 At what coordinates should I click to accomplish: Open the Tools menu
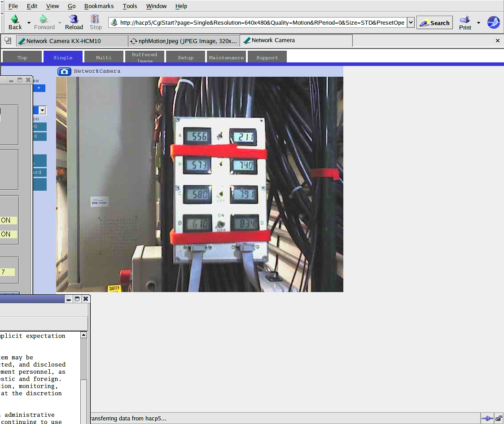coord(130,6)
